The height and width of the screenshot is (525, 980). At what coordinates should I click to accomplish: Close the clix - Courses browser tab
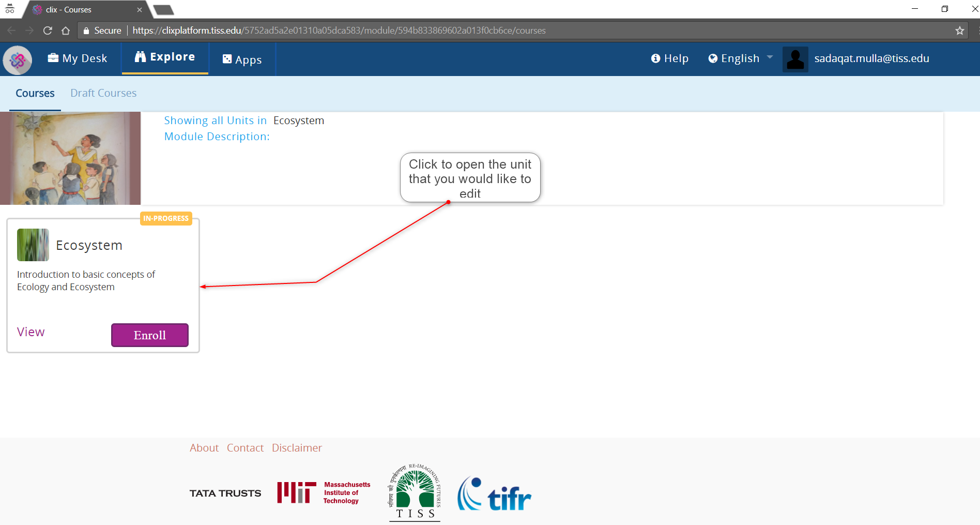coord(140,10)
